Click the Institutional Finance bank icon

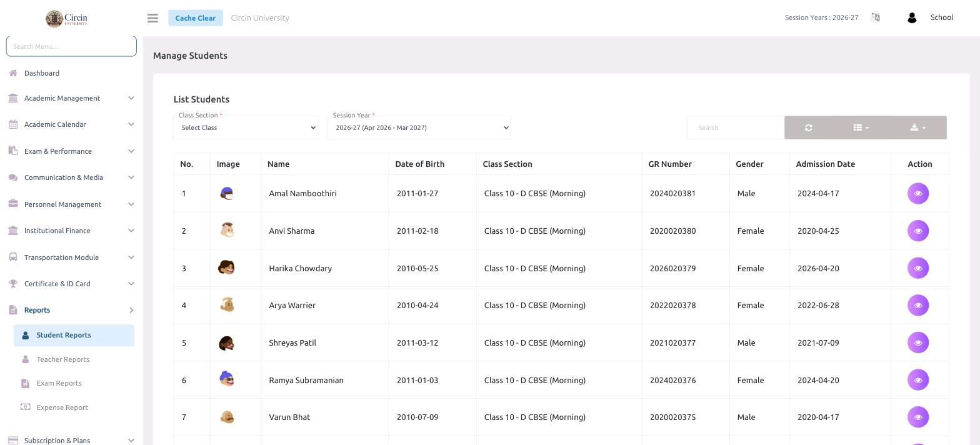point(13,231)
